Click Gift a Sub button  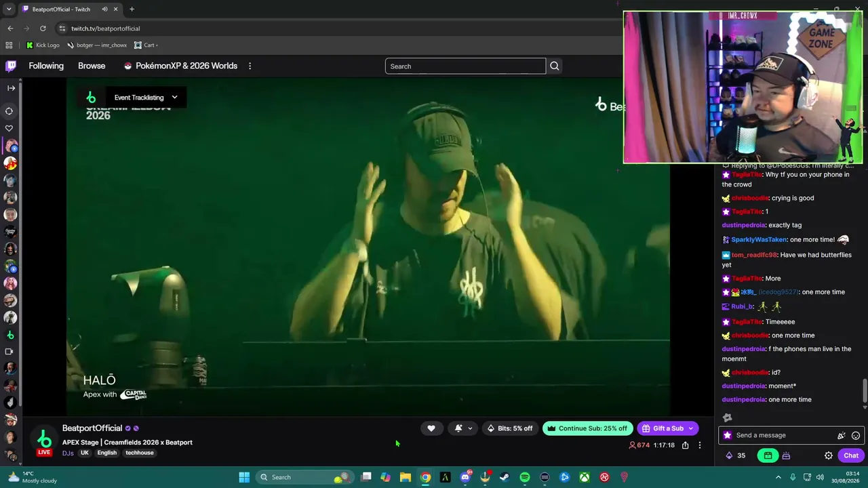point(662,428)
